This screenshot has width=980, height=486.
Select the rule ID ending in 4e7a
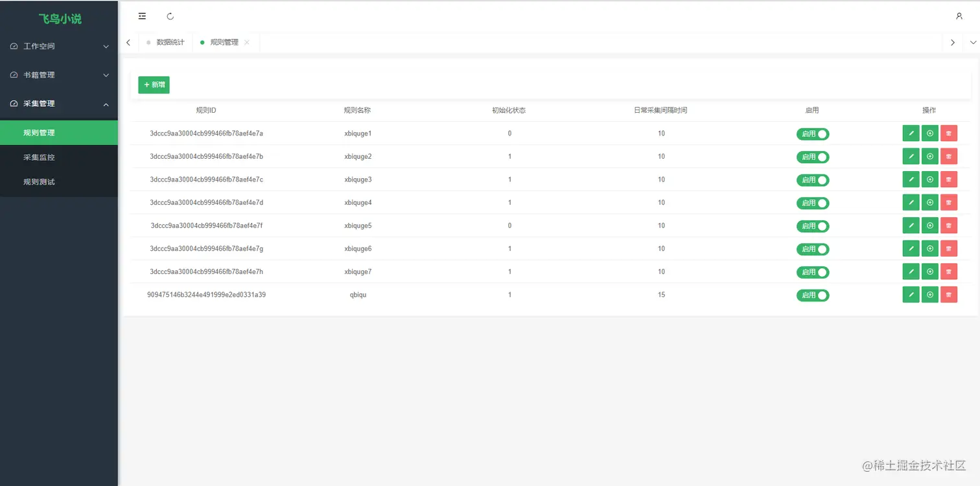[206, 133]
